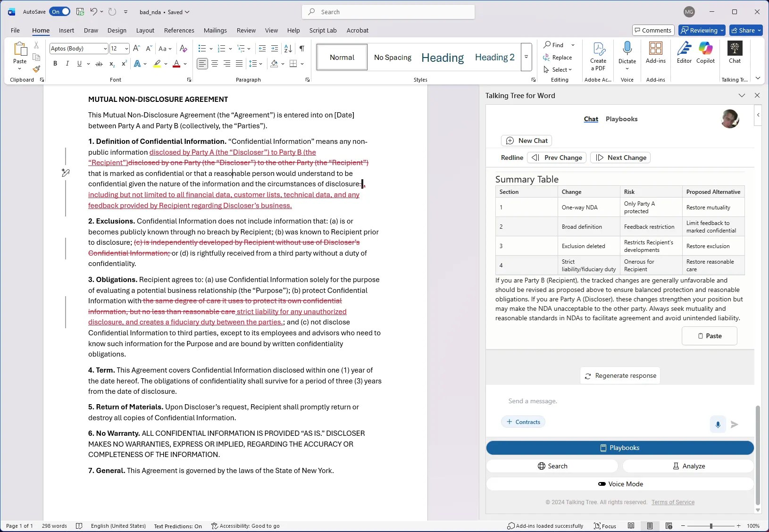Click the Paste clipboard icon
769x532 pixels.
tap(20, 49)
